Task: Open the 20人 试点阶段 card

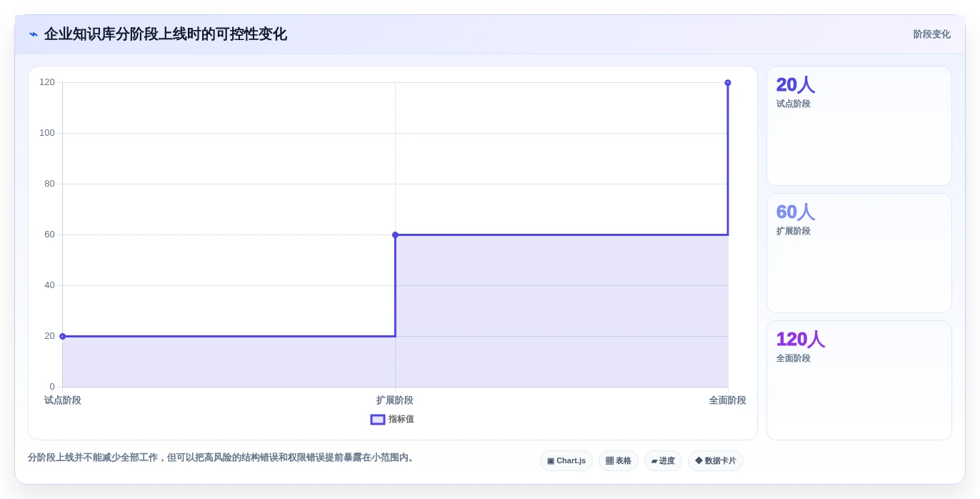Action: 859,126
